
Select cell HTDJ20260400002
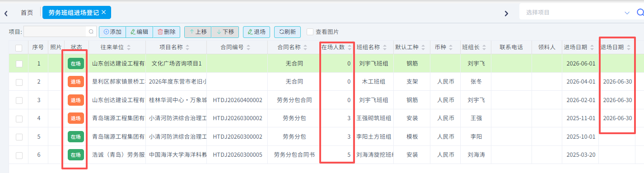click(238, 100)
